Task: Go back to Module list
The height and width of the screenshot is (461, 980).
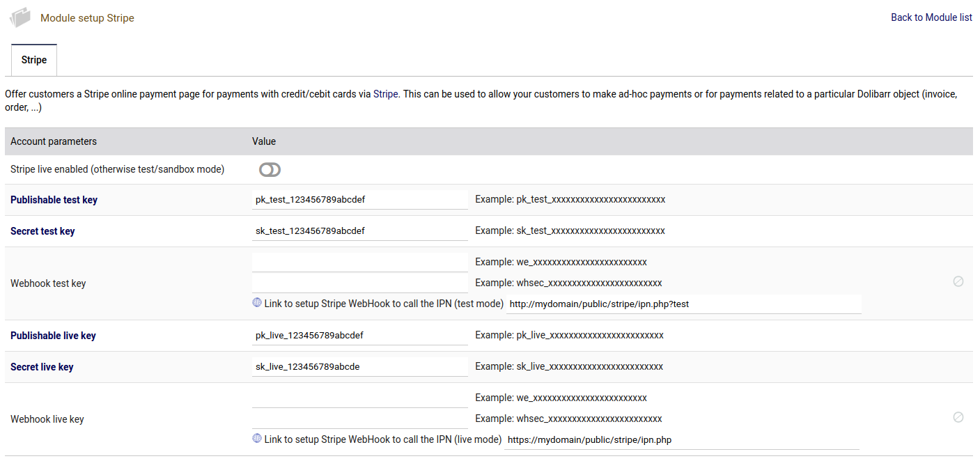Action: 931,17
